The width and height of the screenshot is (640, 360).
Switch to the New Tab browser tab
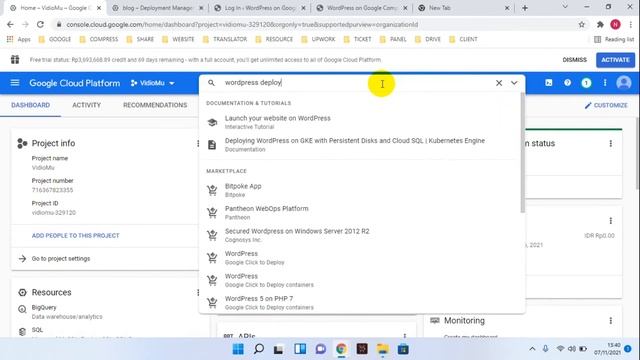[x=464, y=8]
